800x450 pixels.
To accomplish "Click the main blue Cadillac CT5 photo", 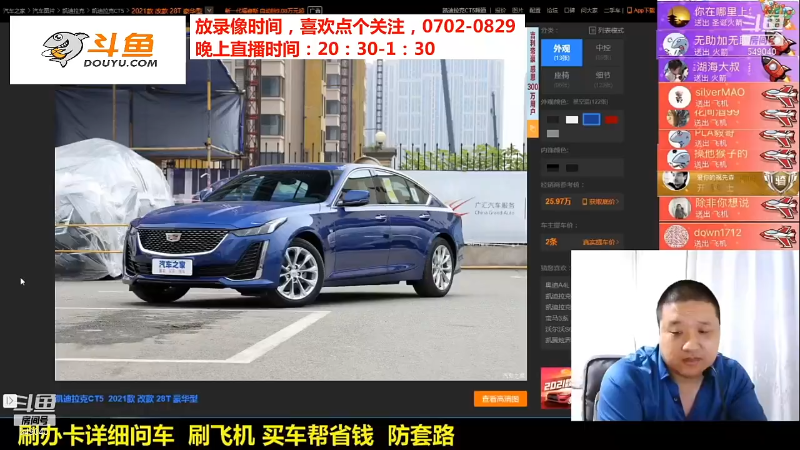I will tap(291, 219).
